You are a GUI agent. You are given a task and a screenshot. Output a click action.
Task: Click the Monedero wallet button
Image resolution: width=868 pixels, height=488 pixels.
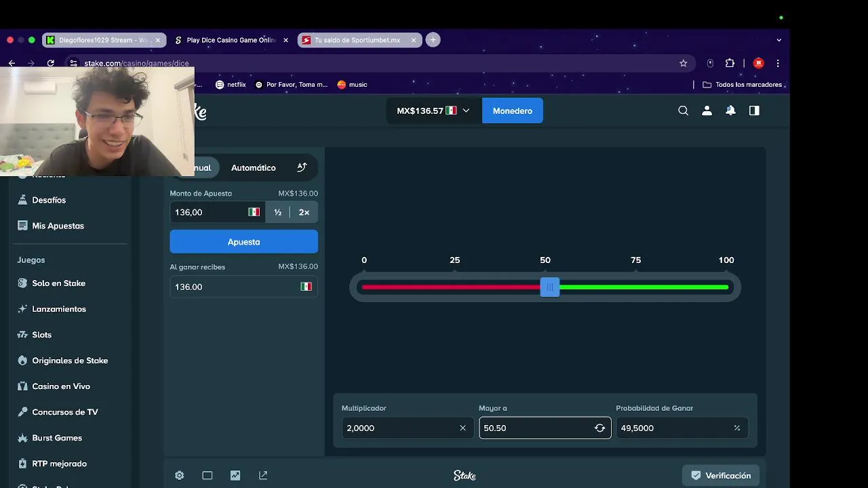(513, 110)
